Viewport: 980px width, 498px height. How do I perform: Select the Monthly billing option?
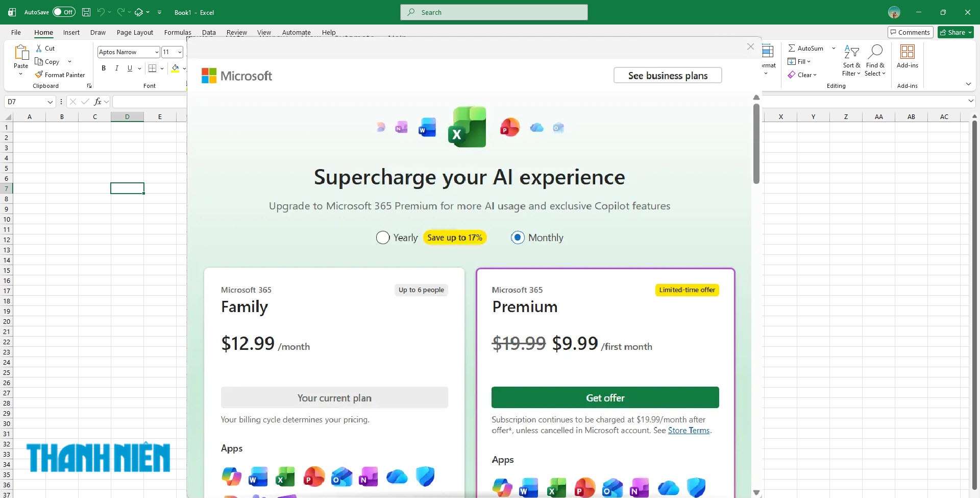(x=518, y=238)
